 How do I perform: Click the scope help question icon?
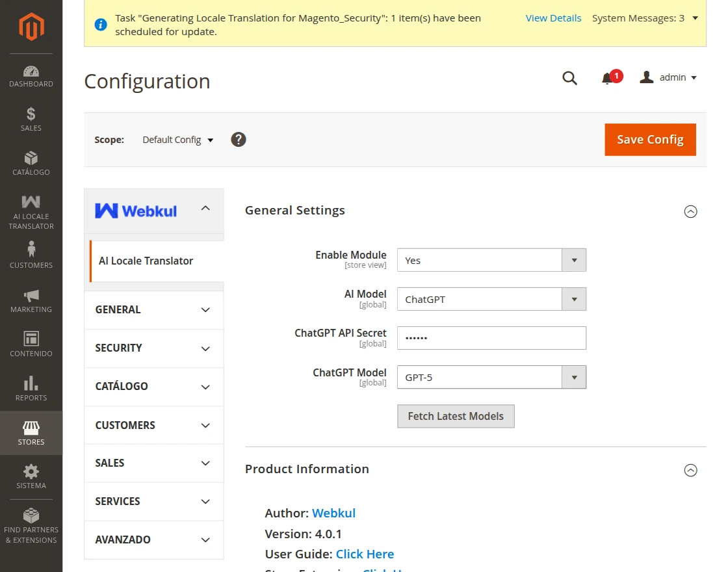(x=239, y=140)
